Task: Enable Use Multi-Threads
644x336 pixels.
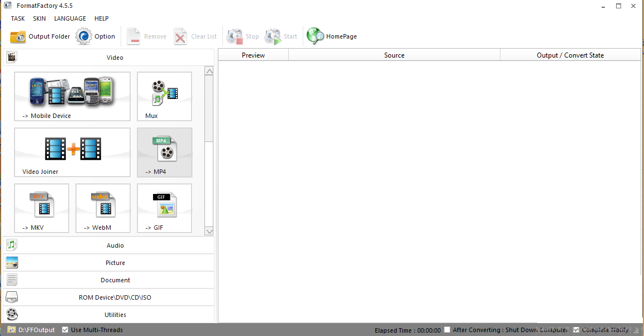Action: [65, 329]
